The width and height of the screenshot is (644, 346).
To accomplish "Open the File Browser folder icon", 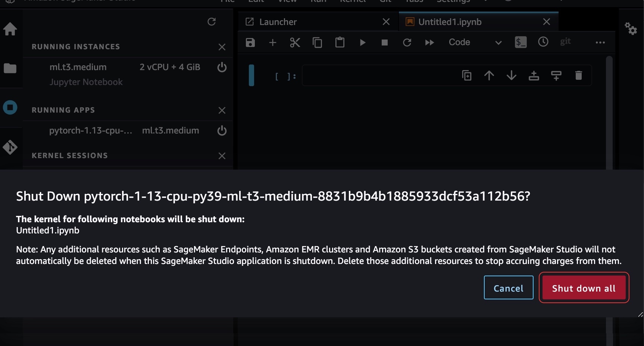I will (x=10, y=68).
